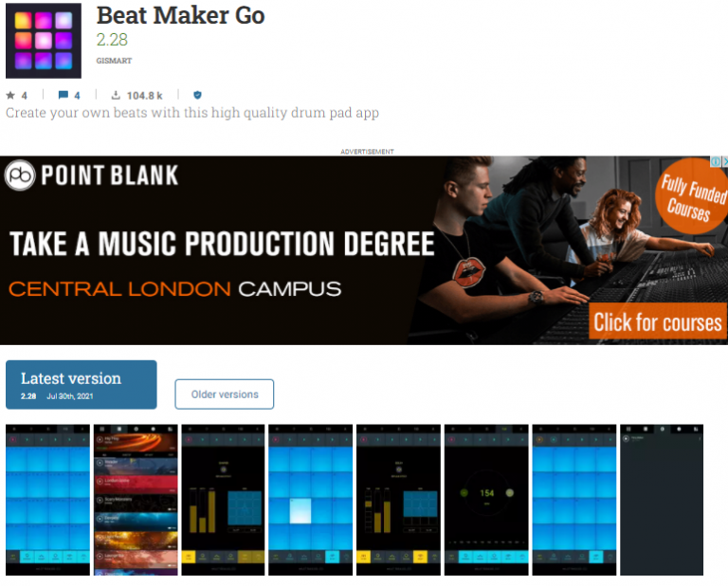
Task: Click the Beat Maker Go app icon
Action: (44, 41)
